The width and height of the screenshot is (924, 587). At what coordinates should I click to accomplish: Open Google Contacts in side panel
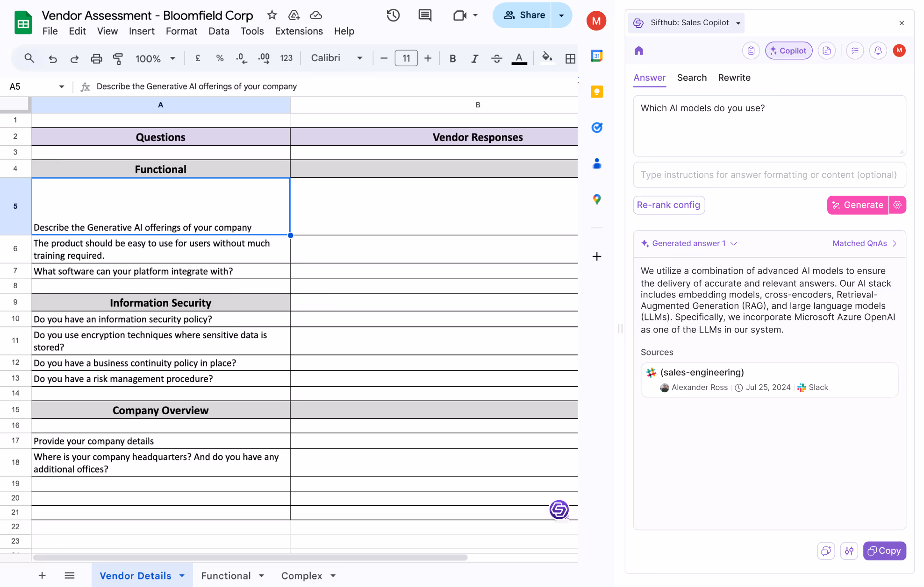point(597,163)
